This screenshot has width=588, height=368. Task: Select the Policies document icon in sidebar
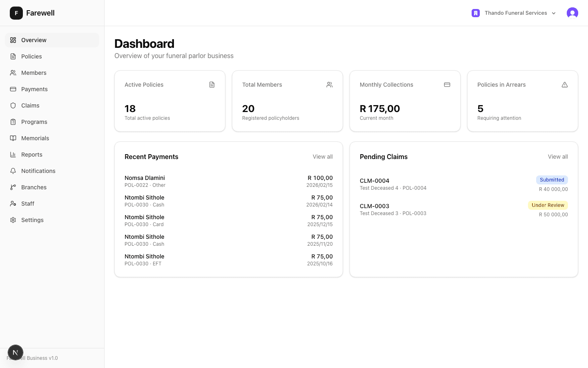[x=12, y=56]
